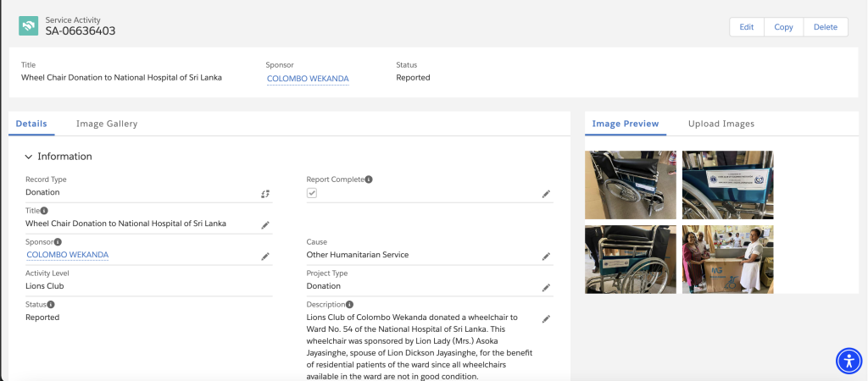
Task: Edit Project Type pencil icon
Action: click(546, 288)
